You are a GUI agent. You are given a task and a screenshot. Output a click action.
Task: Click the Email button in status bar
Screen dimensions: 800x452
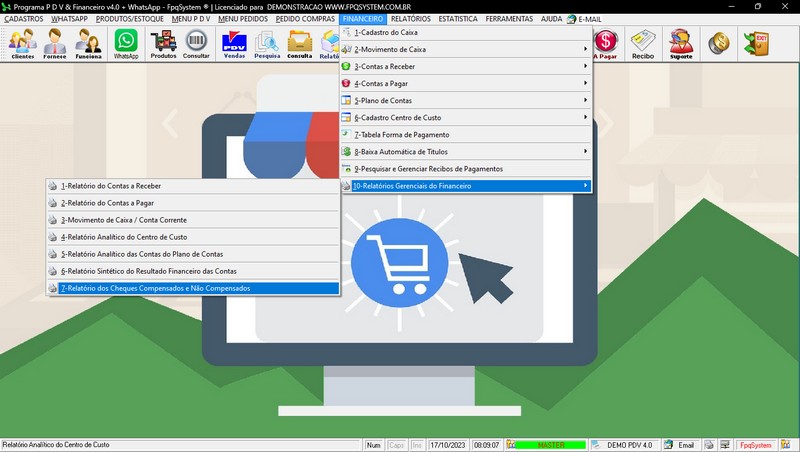coord(680,445)
